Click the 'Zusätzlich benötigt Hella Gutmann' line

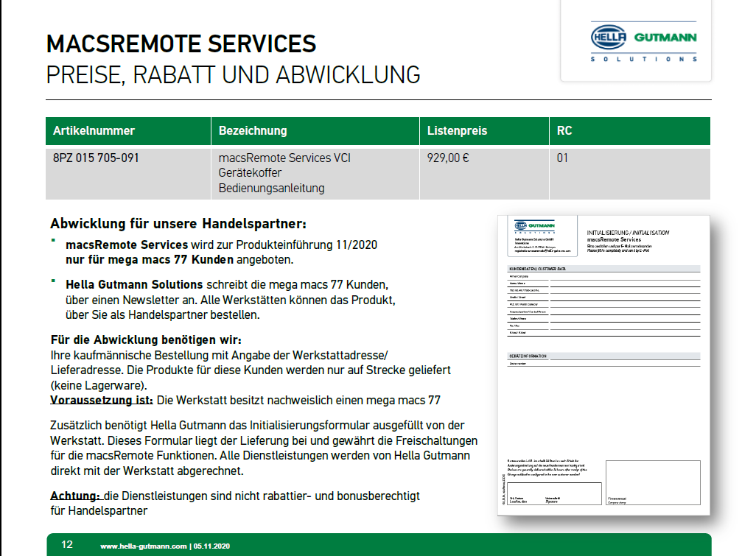257,426
